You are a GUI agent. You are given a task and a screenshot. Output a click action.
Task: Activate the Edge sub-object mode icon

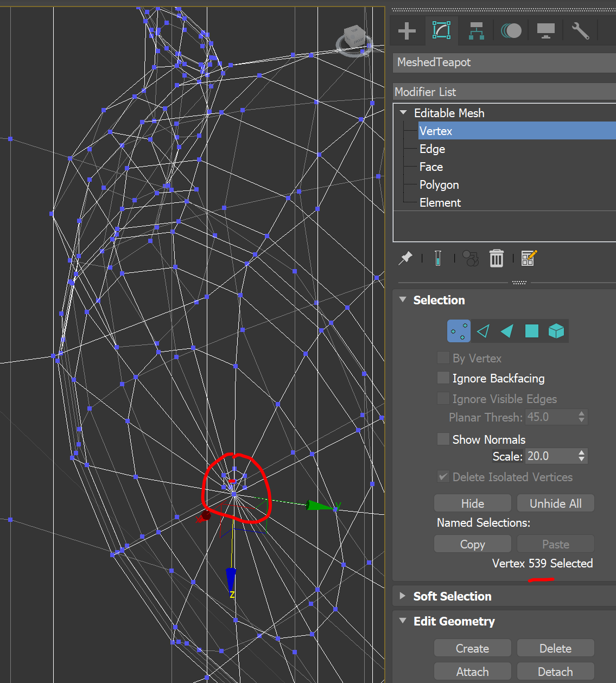coord(482,331)
